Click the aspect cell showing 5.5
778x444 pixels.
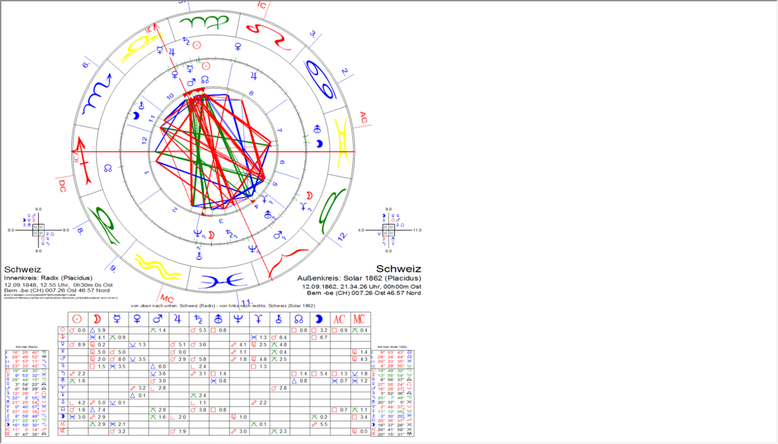[x=319, y=425]
